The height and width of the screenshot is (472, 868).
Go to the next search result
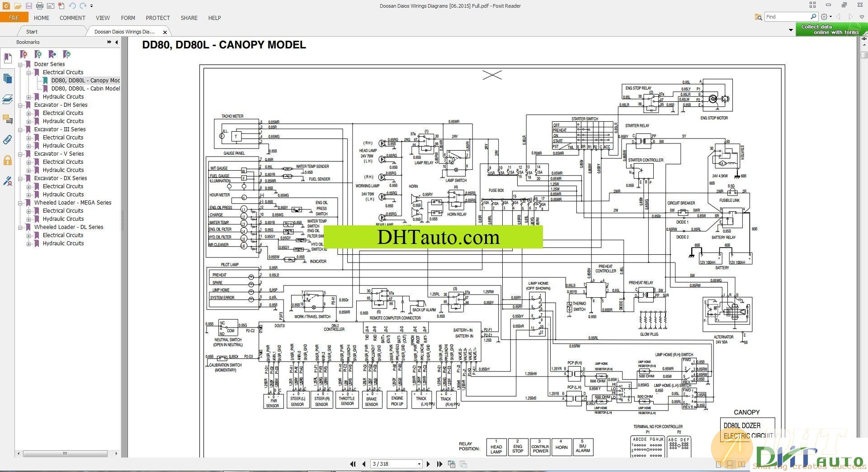pos(850,17)
